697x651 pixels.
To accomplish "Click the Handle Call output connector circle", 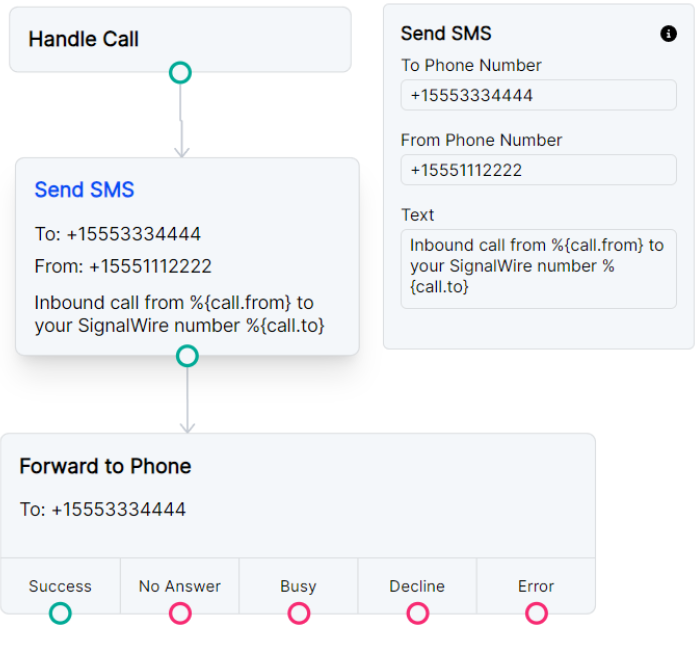I will [x=180, y=72].
